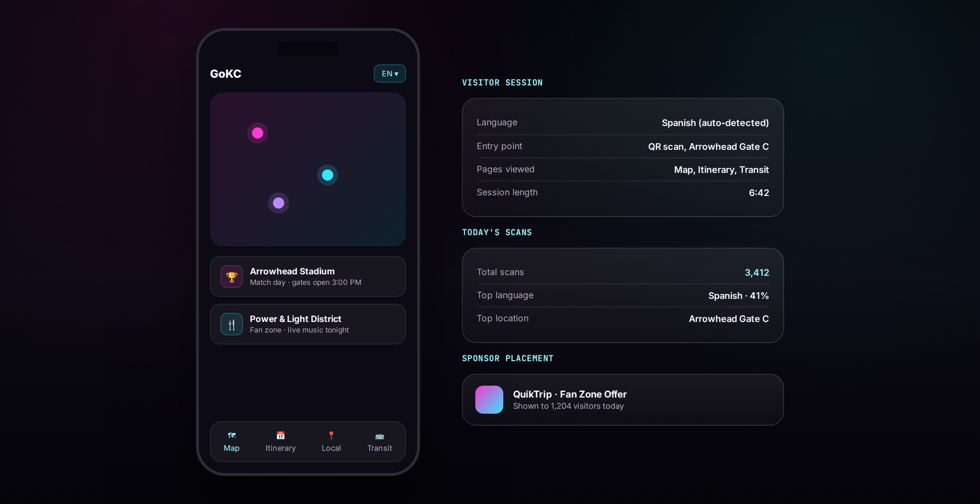Open the EN language dropdown
980x504 pixels.
point(390,73)
